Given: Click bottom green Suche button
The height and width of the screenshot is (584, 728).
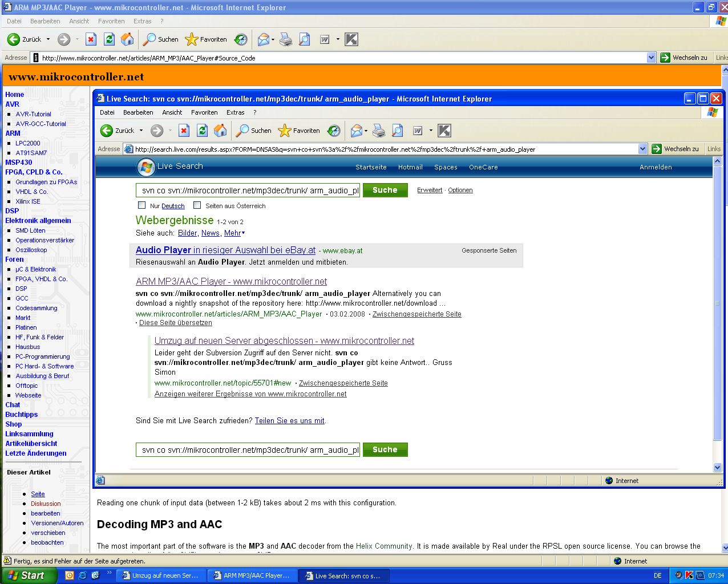Looking at the screenshot, I should tap(385, 449).
